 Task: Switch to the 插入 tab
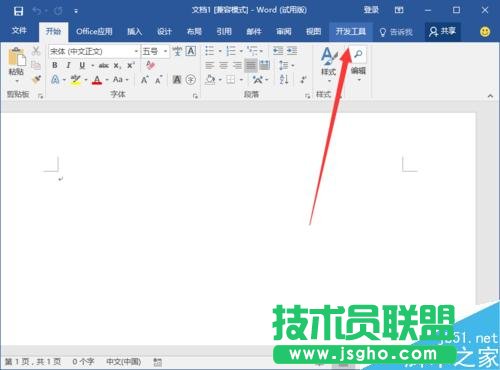tap(134, 32)
